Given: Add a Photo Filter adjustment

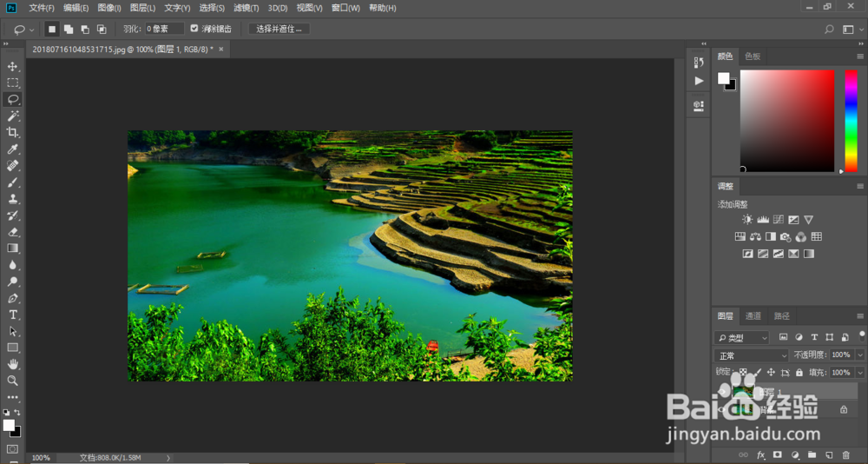Looking at the screenshot, I should (786, 236).
